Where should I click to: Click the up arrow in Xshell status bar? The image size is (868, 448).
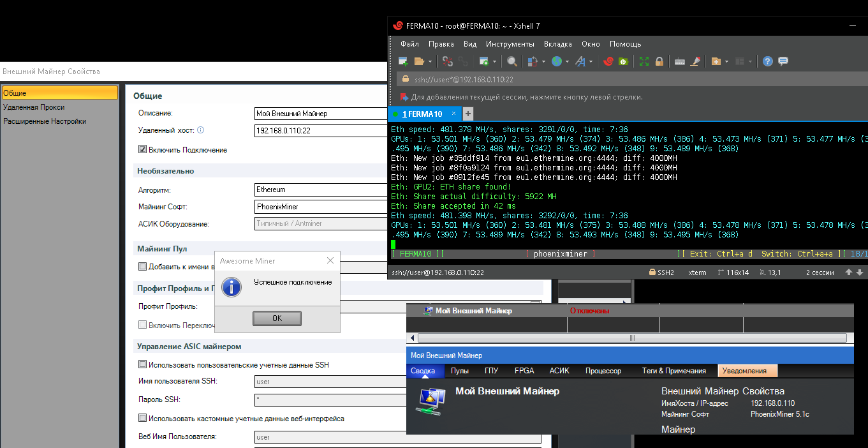click(x=849, y=273)
